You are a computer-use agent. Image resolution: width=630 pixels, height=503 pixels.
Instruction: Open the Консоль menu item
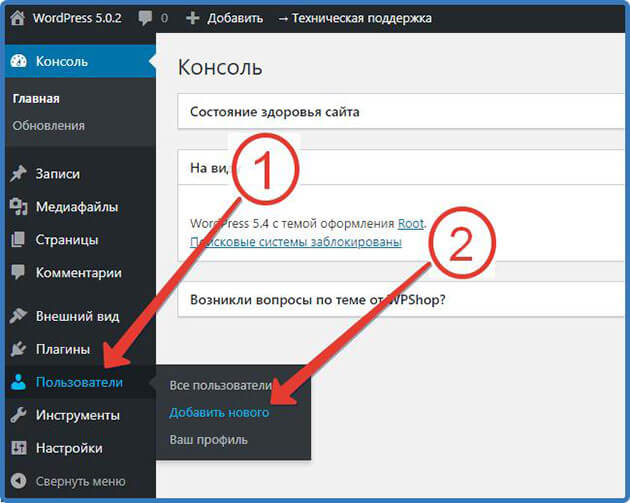pyautogui.click(x=80, y=61)
